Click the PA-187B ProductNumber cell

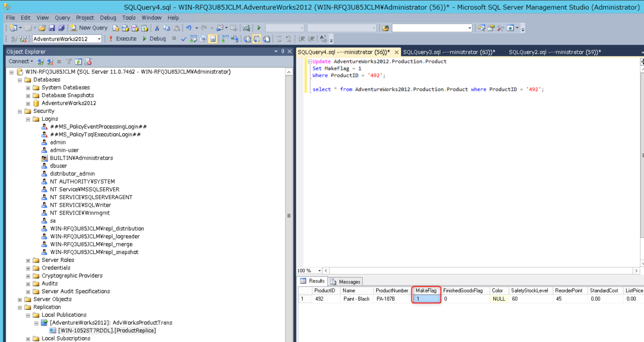tap(392, 299)
